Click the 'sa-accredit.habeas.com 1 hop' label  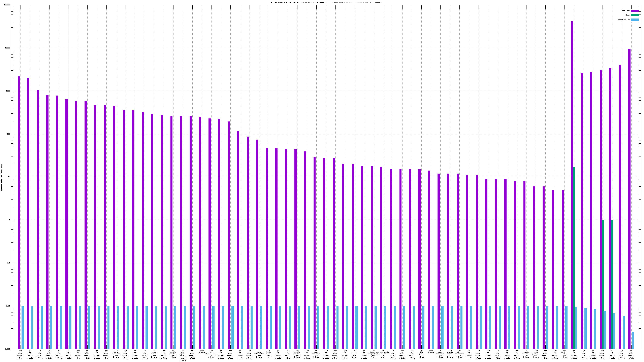[383, 354]
